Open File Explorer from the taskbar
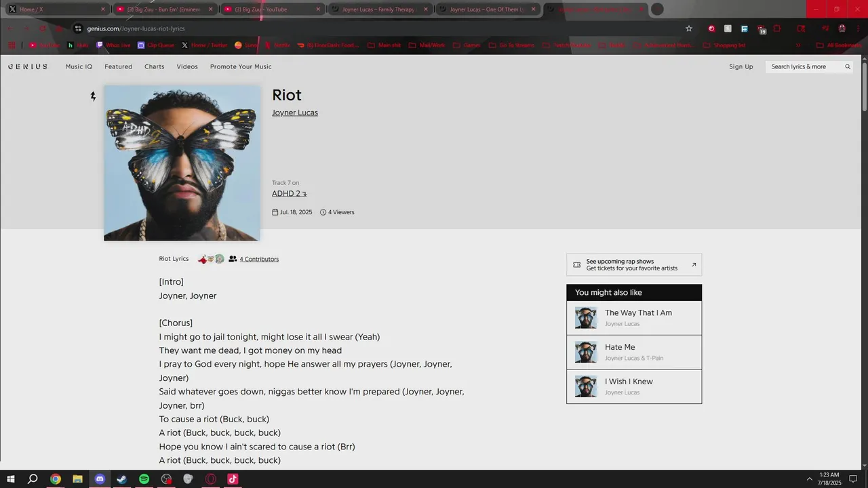 [x=78, y=479]
